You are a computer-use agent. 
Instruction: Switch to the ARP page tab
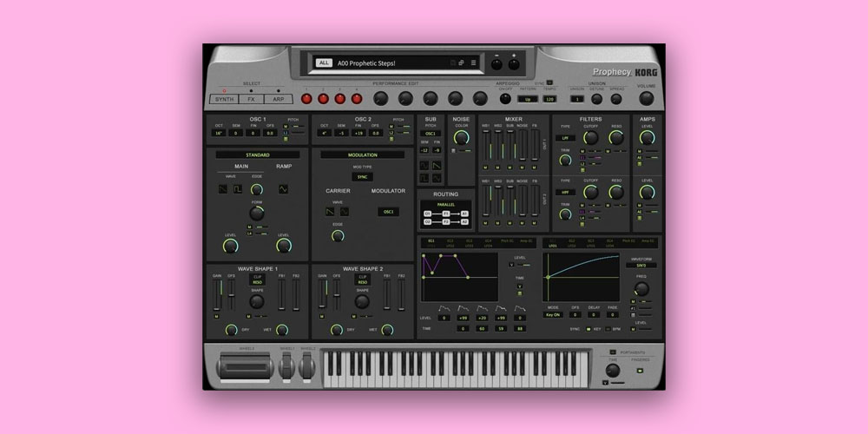(278, 99)
